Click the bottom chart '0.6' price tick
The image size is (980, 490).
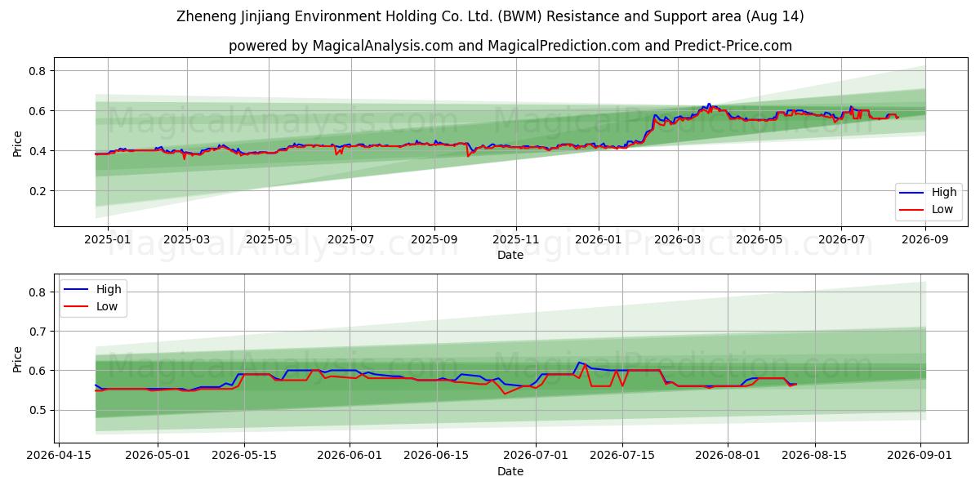point(39,371)
